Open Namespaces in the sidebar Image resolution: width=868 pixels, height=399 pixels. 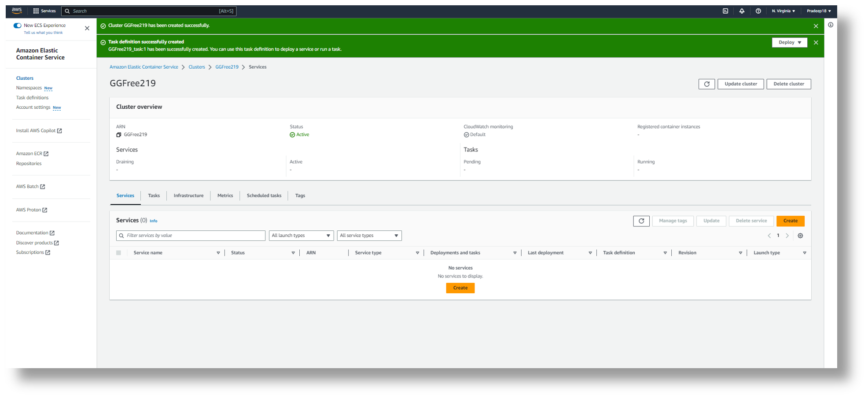[x=29, y=88]
